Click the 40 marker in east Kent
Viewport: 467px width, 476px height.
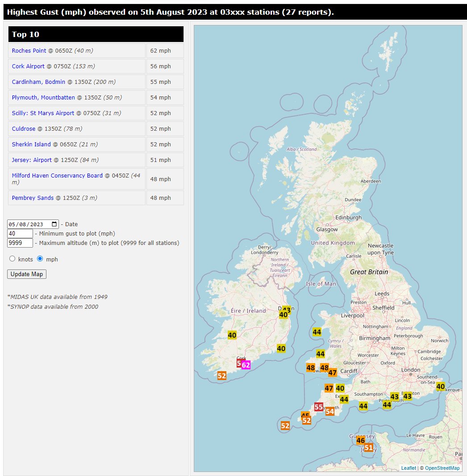pyautogui.click(x=441, y=386)
